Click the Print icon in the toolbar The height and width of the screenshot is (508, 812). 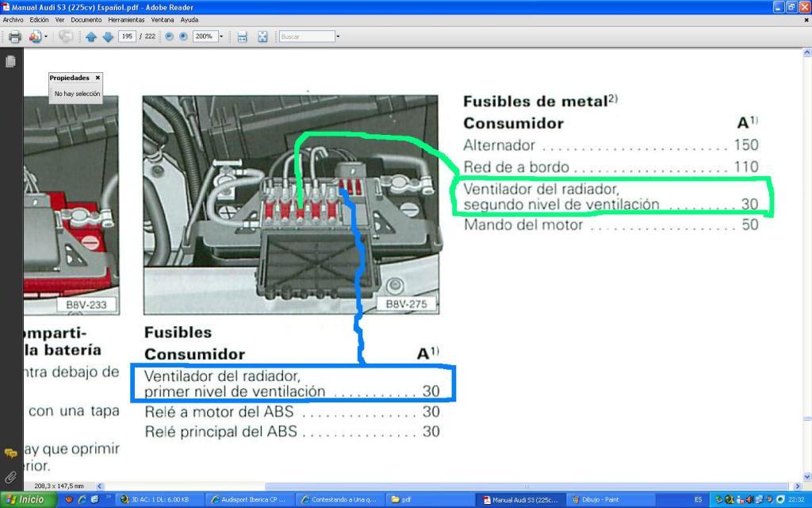click(x=14, y=37)
